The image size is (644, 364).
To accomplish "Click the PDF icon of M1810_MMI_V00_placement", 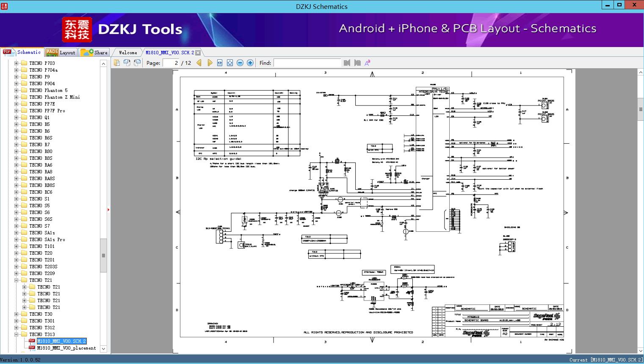I will pyautogui.click(x=32, y=348).
